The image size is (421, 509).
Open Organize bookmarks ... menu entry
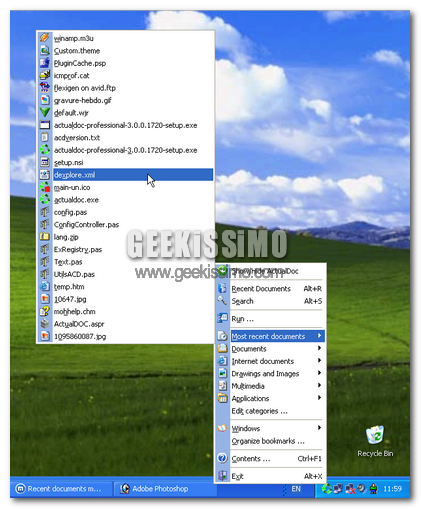[x=270, y=441]
